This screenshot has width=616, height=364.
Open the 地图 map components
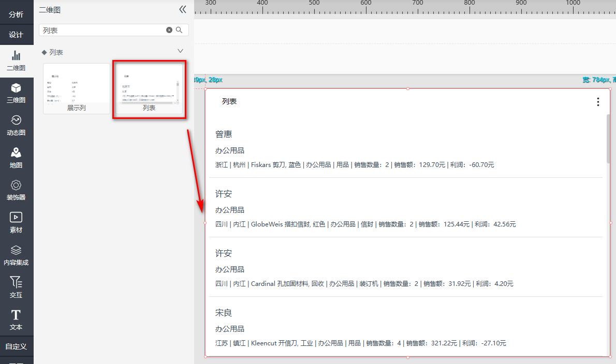[16, 158]
